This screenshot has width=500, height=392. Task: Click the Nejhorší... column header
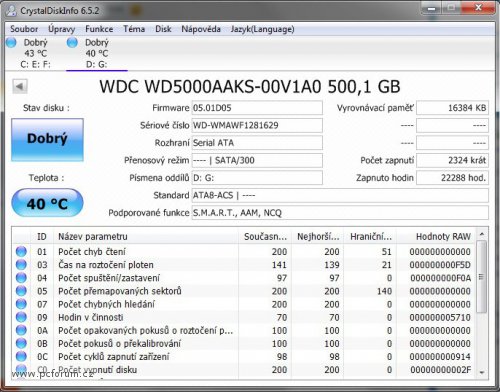click(x=318, y=236)
